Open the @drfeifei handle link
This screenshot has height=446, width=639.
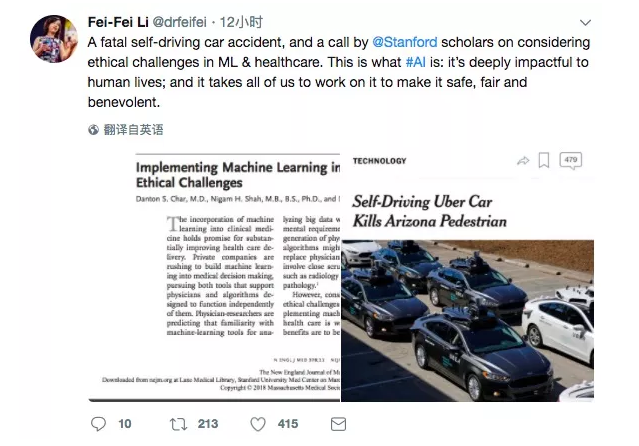[179, 22]
